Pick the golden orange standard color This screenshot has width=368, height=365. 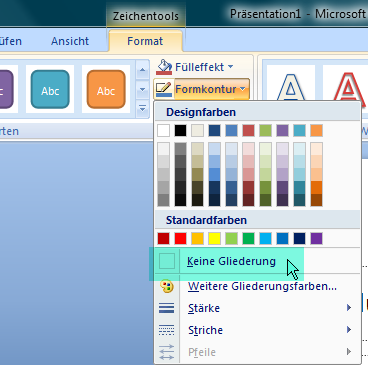pos(197,238)
